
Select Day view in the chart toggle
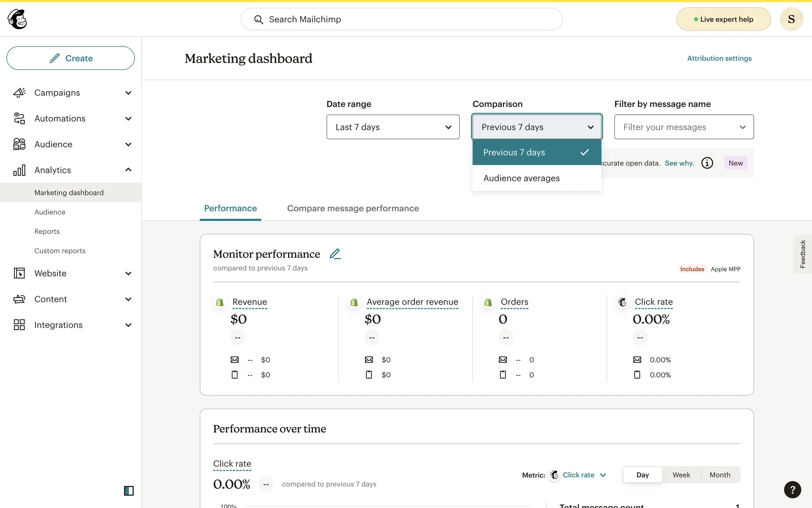[642, 475]
